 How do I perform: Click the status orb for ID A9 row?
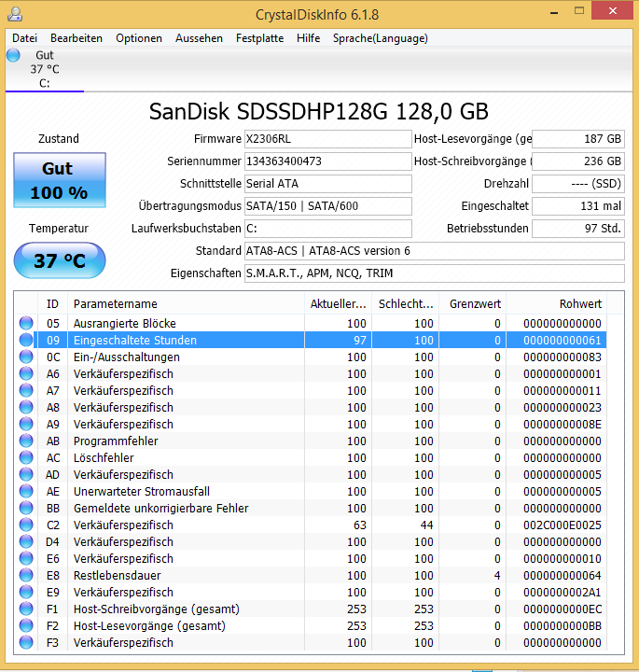point(26,424)
